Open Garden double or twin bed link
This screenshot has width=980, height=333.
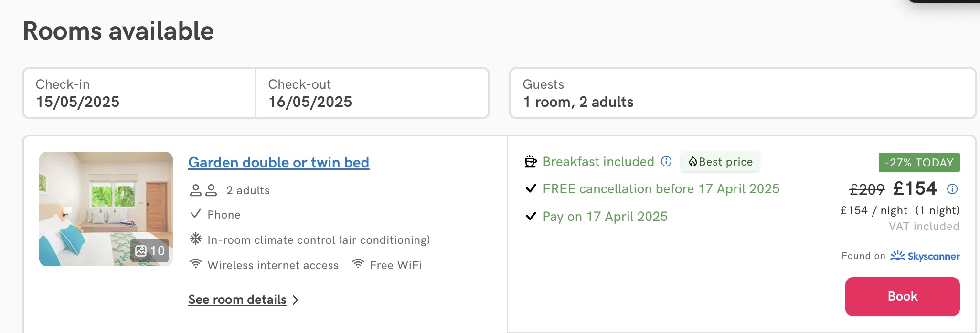pyautogui.click(x=278, y=163)
